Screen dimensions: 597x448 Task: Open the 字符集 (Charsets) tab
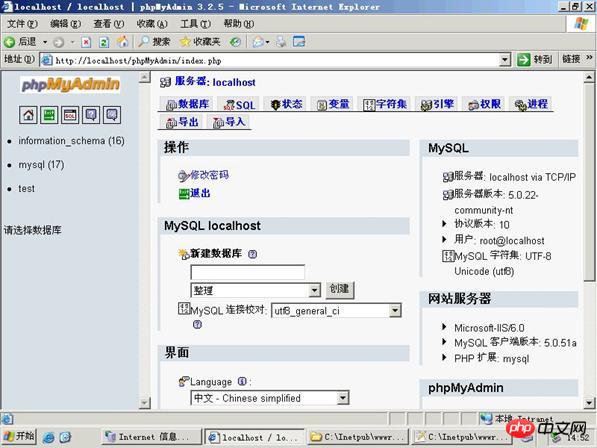(385, 104)
